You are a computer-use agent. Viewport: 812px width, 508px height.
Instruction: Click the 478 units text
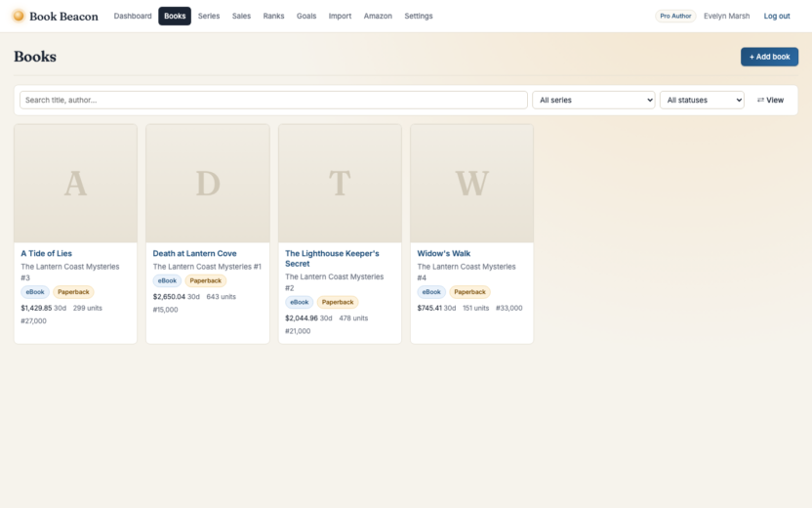[x=353, y=318]
